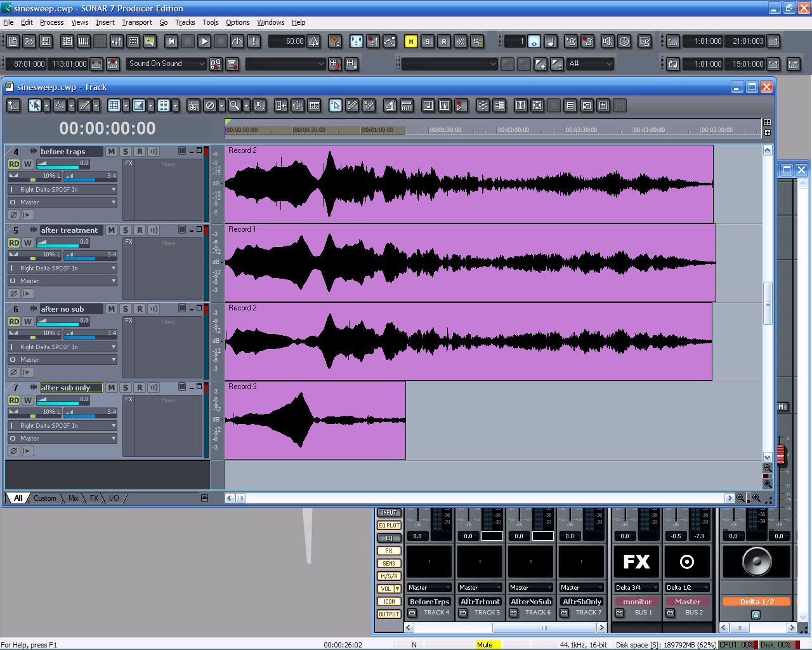Open the Process menu
Screen dimensions: 812x650
[51, 22]
